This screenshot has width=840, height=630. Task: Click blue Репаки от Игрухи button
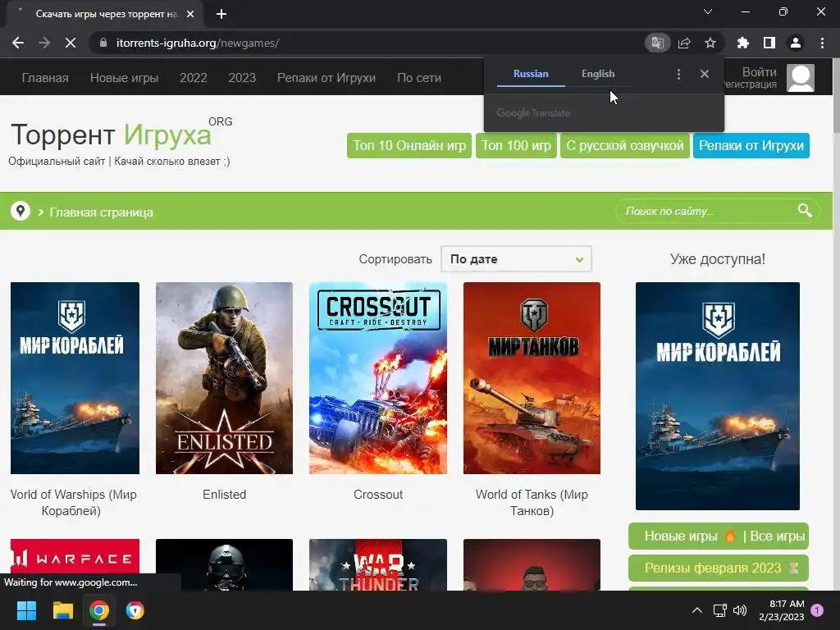pos(751,146)
